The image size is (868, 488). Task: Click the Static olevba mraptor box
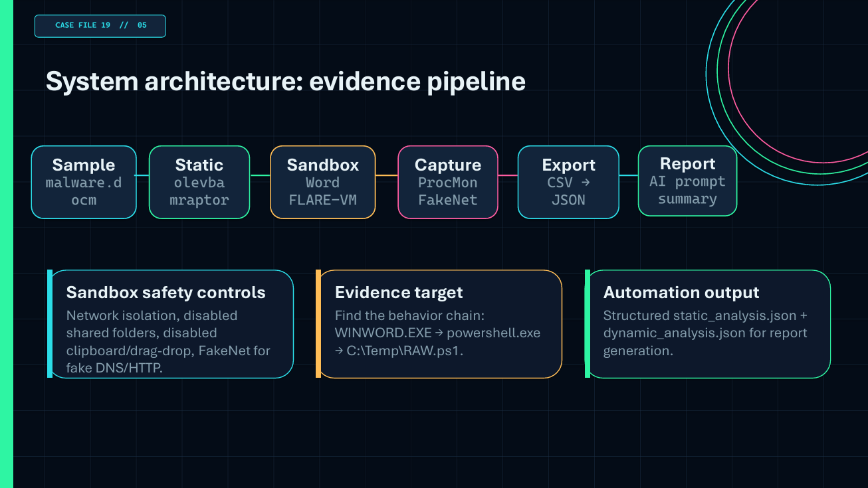(199, 182)
